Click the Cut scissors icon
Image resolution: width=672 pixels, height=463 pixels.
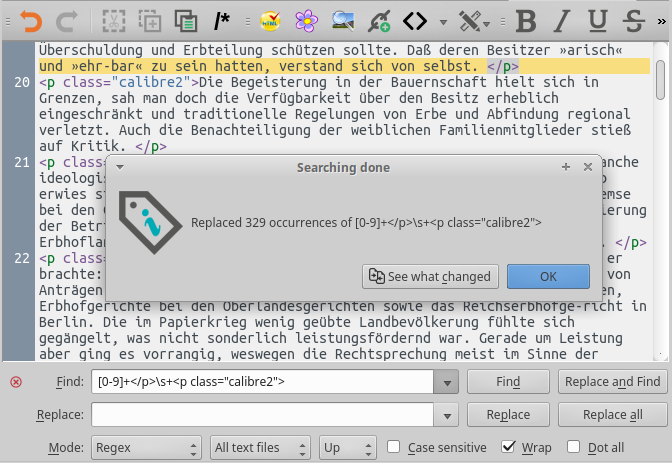114,21
